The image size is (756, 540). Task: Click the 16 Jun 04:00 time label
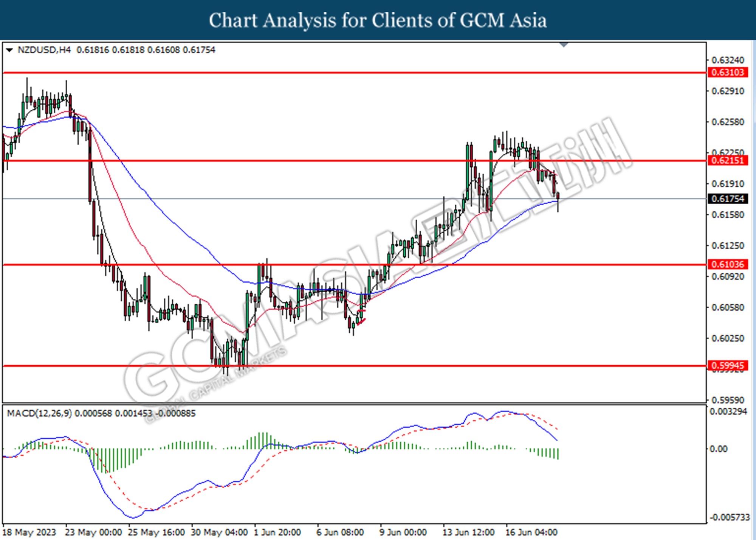pyautogui.click(x=531, y=532)
